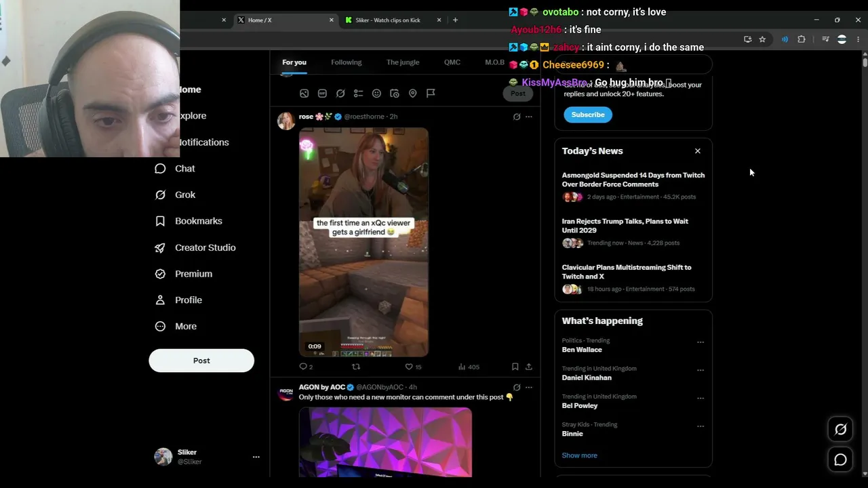The image size is (868, 488).
Task: Ask Grok about AGON by AOC post
Action: [517, 387]
